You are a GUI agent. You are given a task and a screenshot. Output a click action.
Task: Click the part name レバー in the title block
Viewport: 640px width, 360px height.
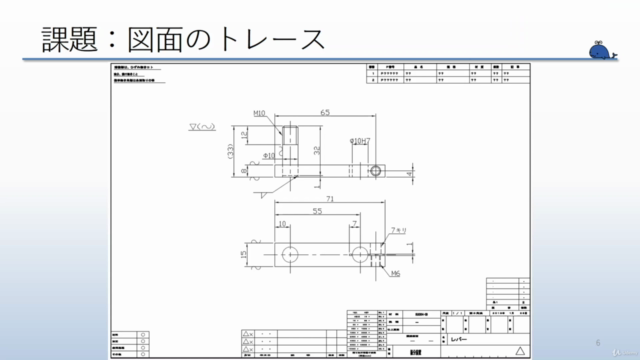pos(459,340)
